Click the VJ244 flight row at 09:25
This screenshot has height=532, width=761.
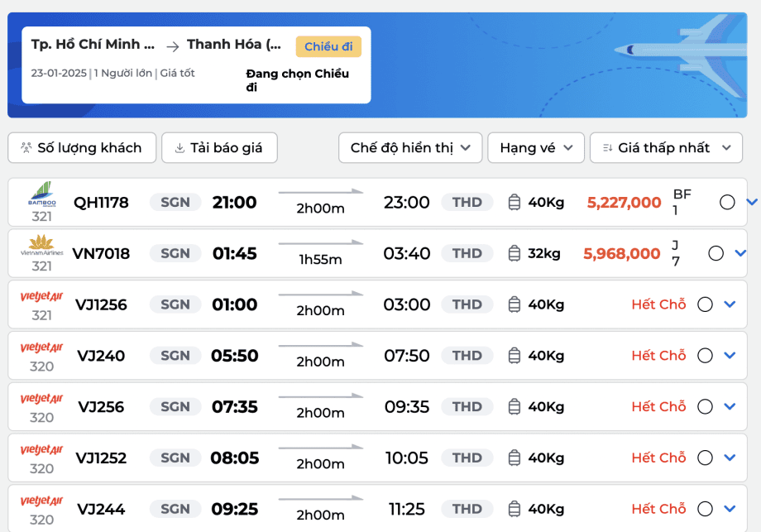[x=377, y=508]
